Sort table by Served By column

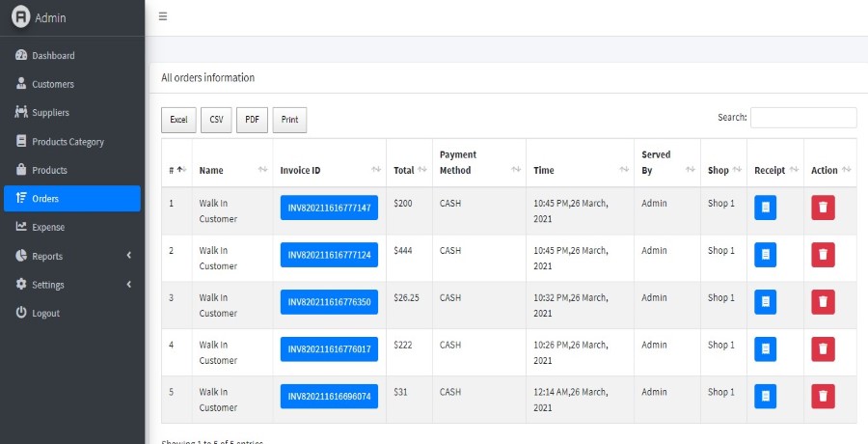tap(667, 163)
